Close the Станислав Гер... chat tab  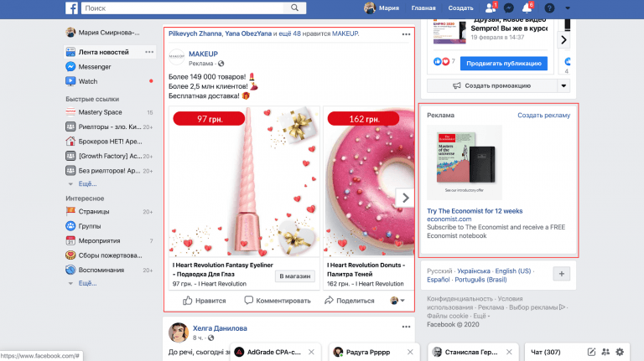509,352
